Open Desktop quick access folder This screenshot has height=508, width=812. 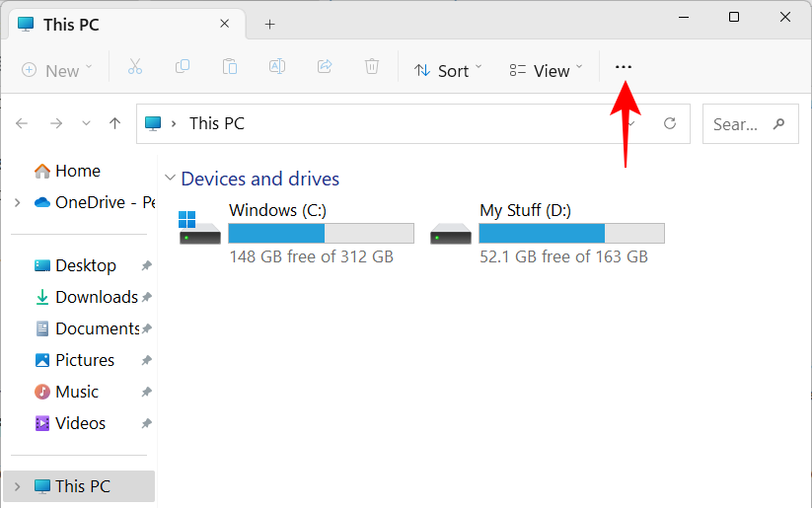75,265
